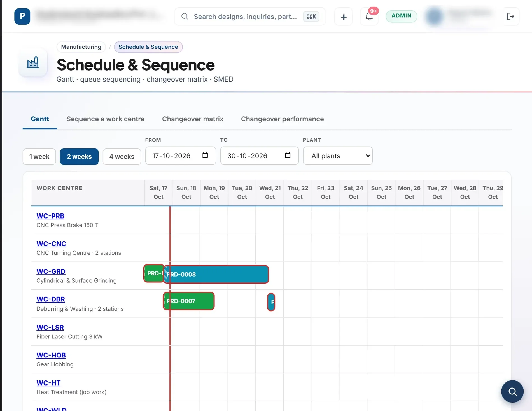Click the Fri, 23 Oct column header
Viewport: 532px width, 411px height.
(326, 192)
